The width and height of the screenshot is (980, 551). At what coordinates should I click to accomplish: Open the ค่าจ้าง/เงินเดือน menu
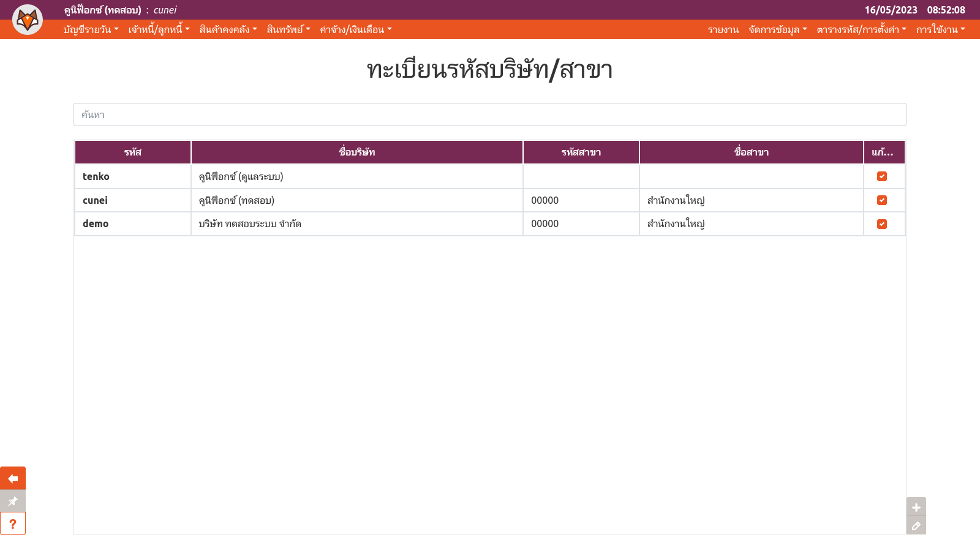click(x=355, y=29)
